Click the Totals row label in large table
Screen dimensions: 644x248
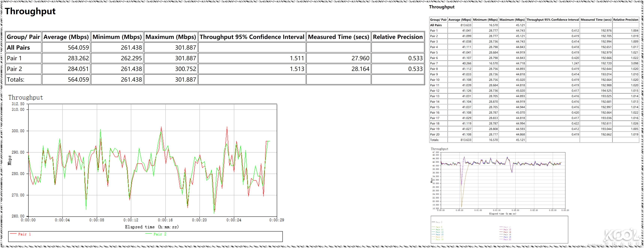[16, 80]
